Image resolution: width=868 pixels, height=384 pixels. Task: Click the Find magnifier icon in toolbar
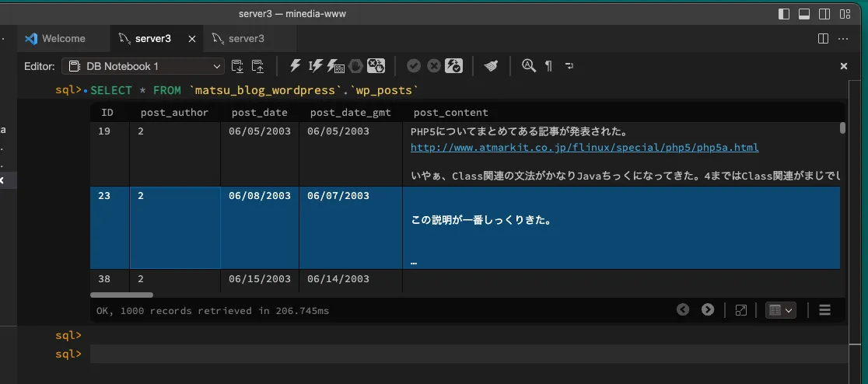529,66
